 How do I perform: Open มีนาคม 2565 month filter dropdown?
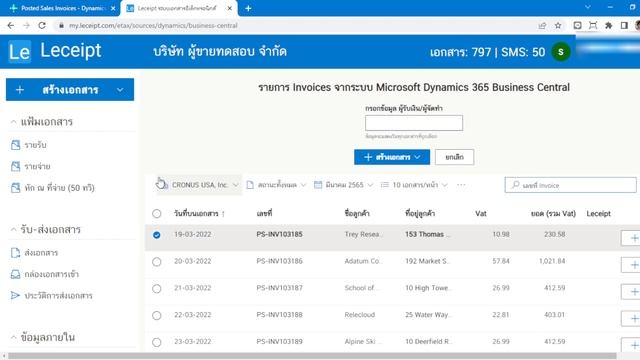[x=343, y=185]
